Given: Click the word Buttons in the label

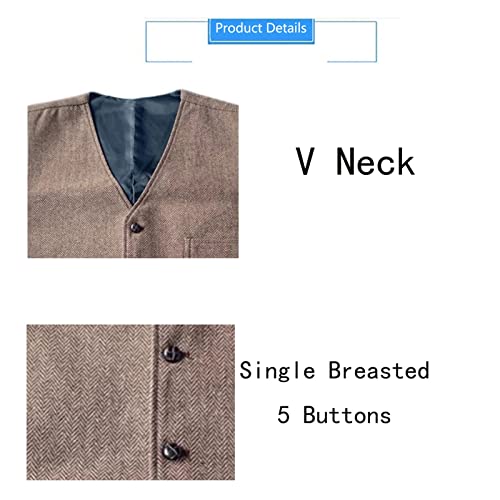Looking at the screenshot, I should pos(347,415).
